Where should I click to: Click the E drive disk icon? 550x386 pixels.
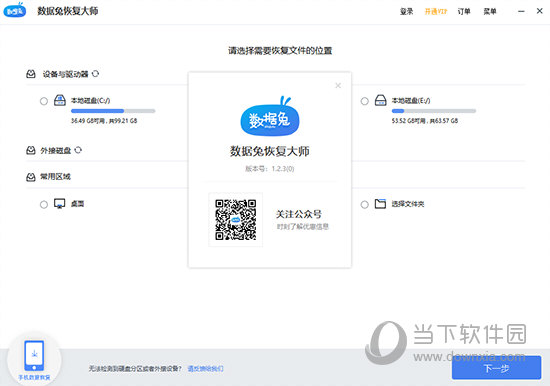point(381,100)
